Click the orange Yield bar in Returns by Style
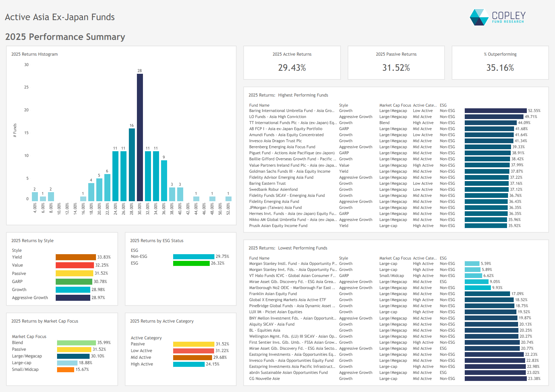Viewport: 555px width, 392px height. click(x=75, y=257)
